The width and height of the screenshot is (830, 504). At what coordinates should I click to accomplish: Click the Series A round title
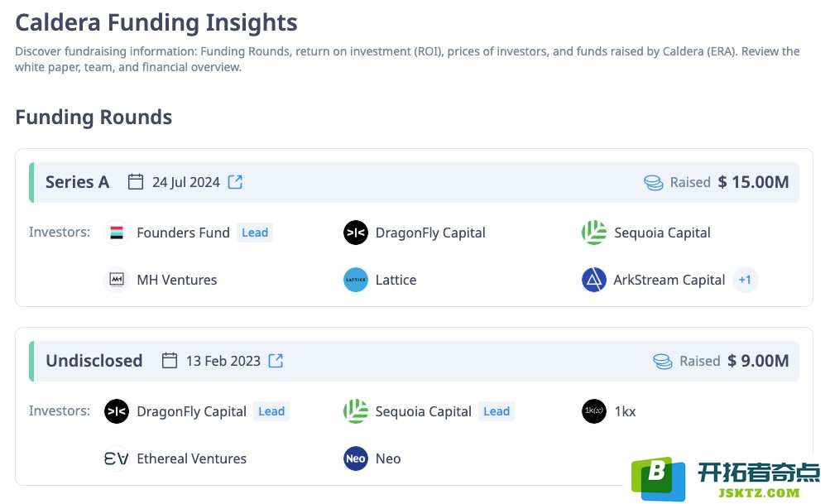[x=77, y=182]
